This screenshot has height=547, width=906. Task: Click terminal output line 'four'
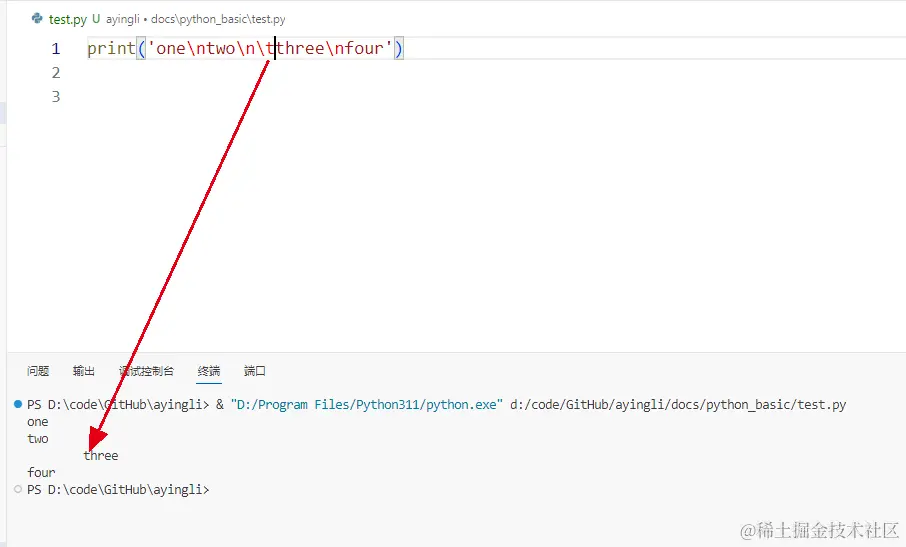coord(41,472)
